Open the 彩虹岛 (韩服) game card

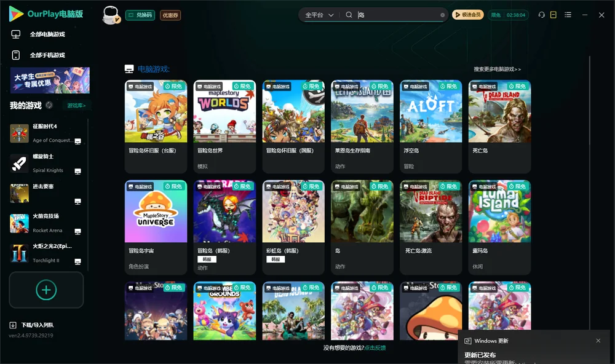[293, 227]
